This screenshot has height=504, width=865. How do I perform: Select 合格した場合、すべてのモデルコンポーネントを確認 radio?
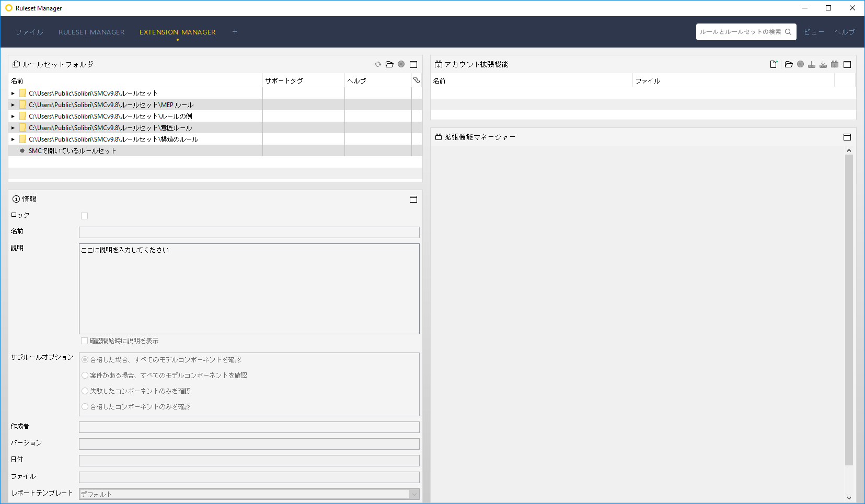point(85,359)
